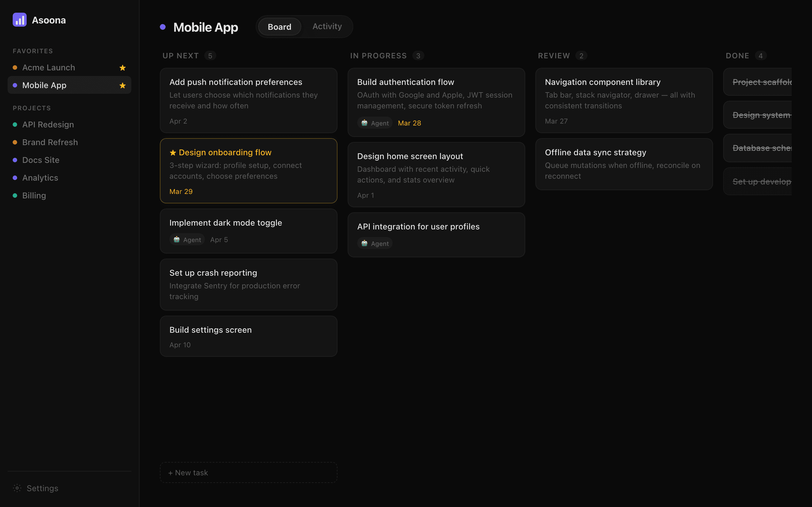The image size is (812, 507).
Task: Click the purple dot beside Mobile App title
Action: [x=163, y=27]
